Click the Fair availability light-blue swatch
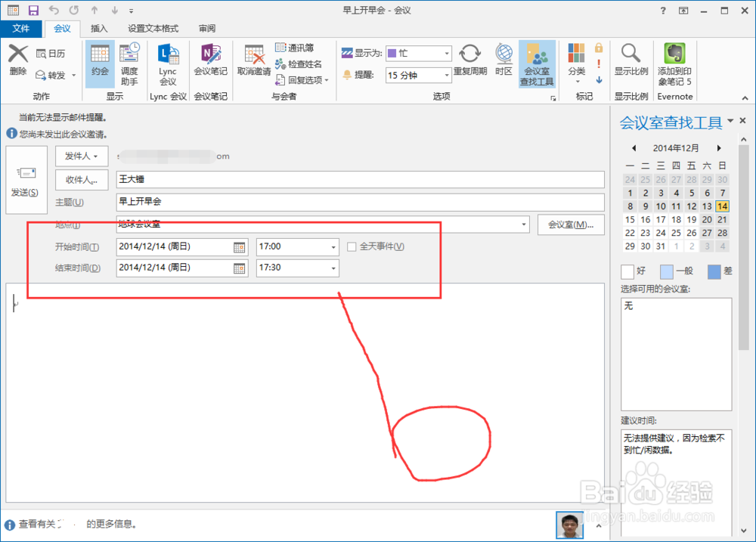Screen dimensions: 756x542 [666, 271]
